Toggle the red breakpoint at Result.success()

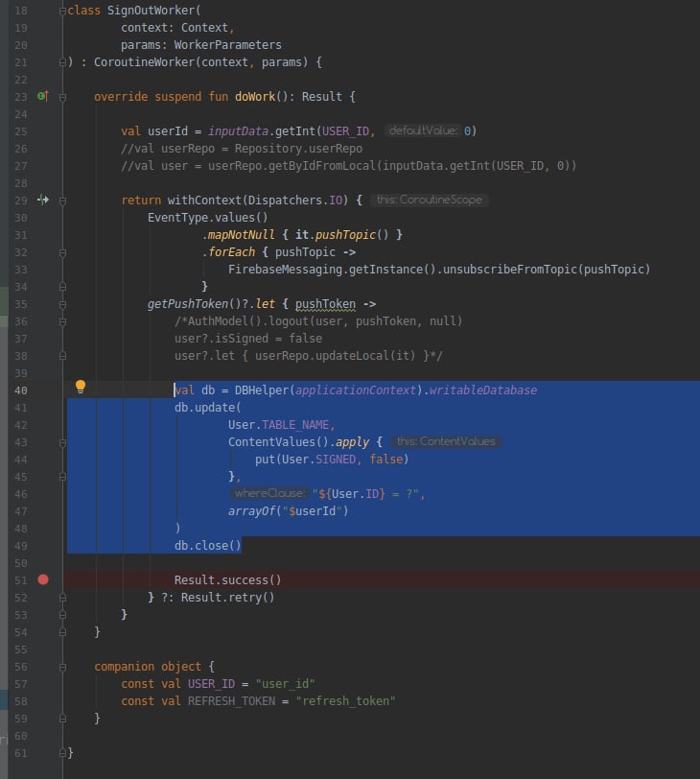point(43,579)
